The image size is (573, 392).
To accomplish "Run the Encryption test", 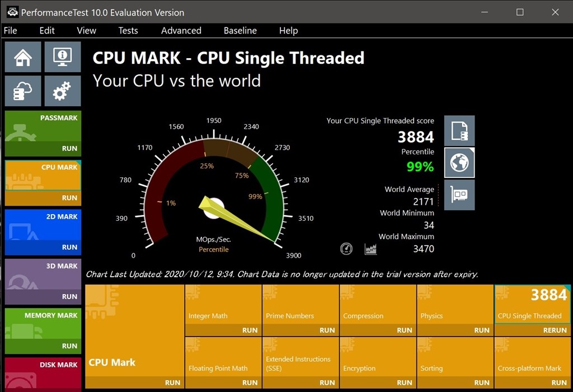I will coord(378,382).
